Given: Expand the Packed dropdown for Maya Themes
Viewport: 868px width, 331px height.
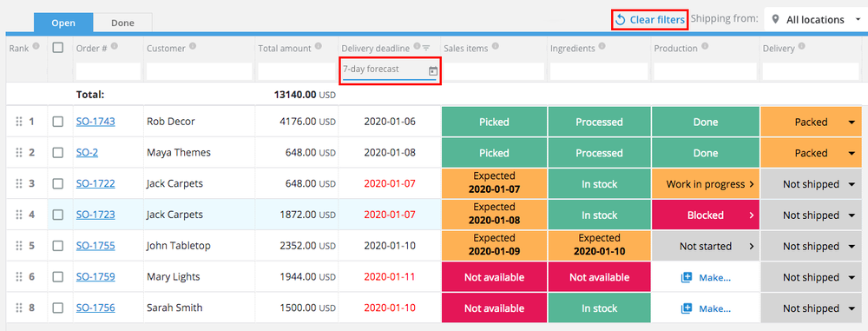Looking at the screenshot, I should click(x=852, y=153).
